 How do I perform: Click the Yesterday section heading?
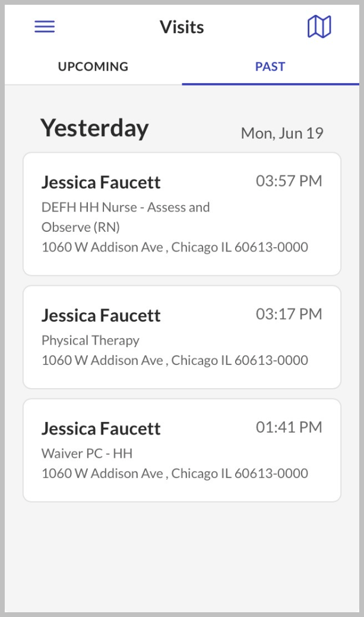click(x=94, y=128)
